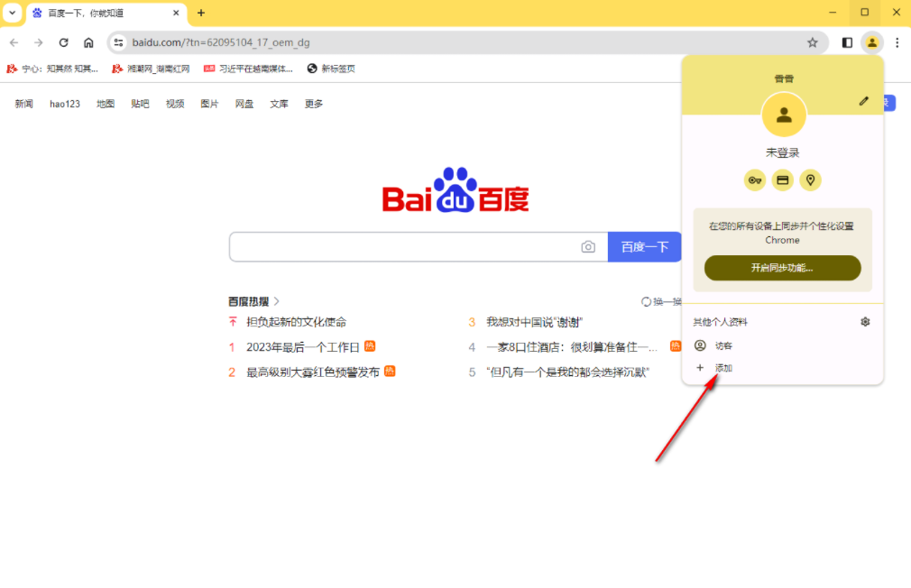The height and width of the screenshot is (588, 911).
Task: Open tab search dropdown arrow
Action: coord(12,13)
